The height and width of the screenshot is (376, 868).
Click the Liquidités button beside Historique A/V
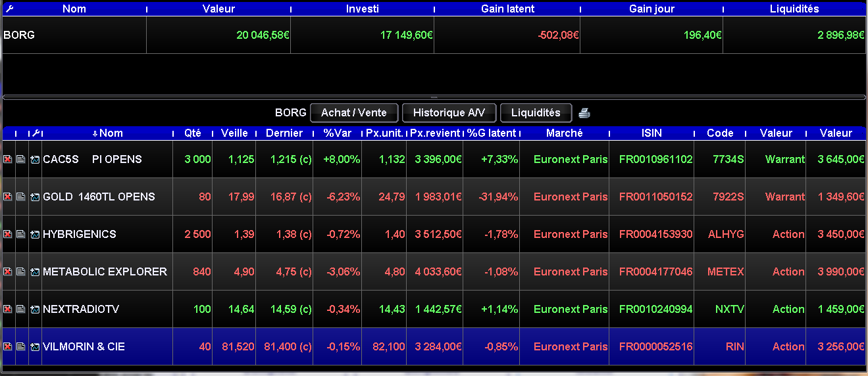(536, 113)
